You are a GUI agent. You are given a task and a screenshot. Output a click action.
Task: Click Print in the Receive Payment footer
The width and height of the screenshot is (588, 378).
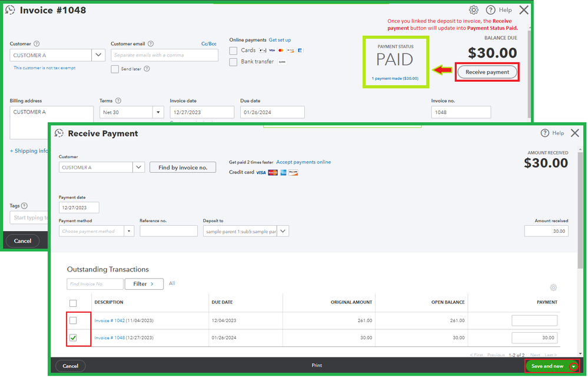317,365
